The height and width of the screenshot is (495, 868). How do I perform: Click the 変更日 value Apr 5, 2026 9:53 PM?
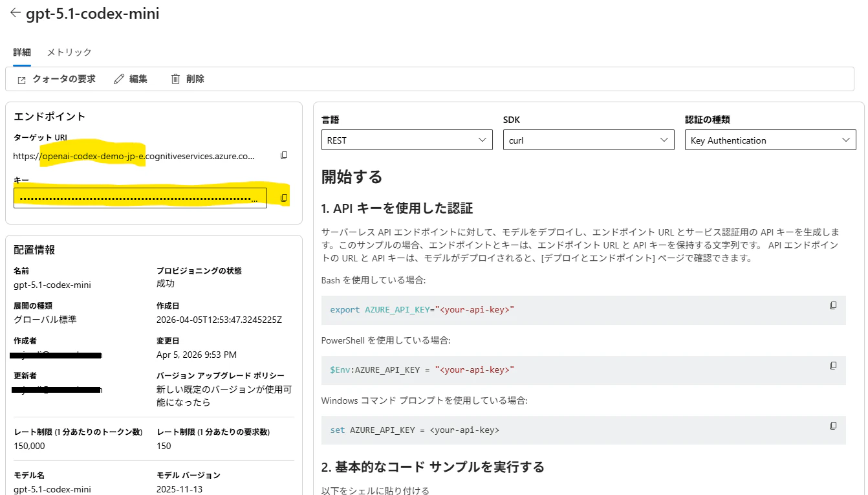(x=197, y=355)
